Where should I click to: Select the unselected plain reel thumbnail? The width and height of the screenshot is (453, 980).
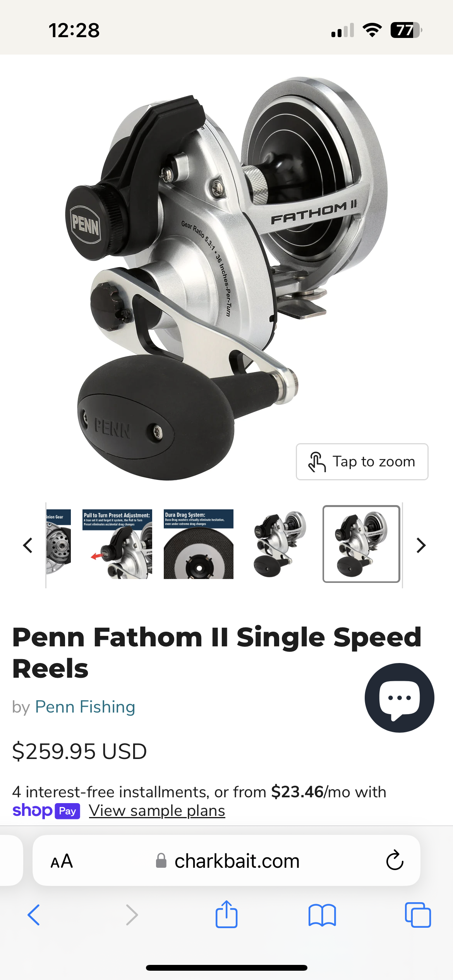pyautogui.click(x=280, y=544)
